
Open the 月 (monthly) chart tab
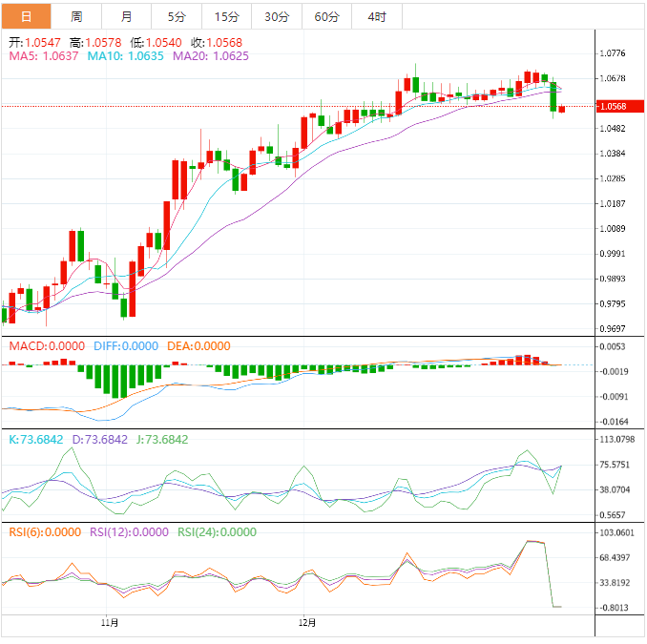click(x=127, y=17)
